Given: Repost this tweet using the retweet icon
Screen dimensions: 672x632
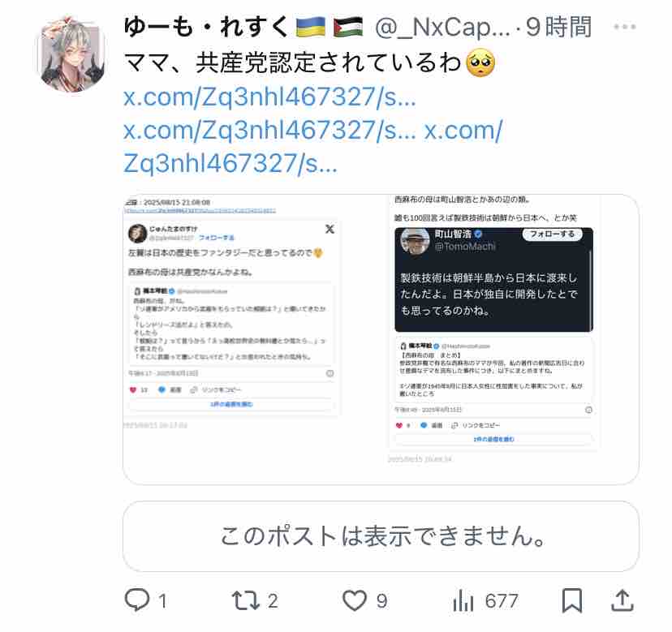Looking at the screenshot, I should [246, 600].
